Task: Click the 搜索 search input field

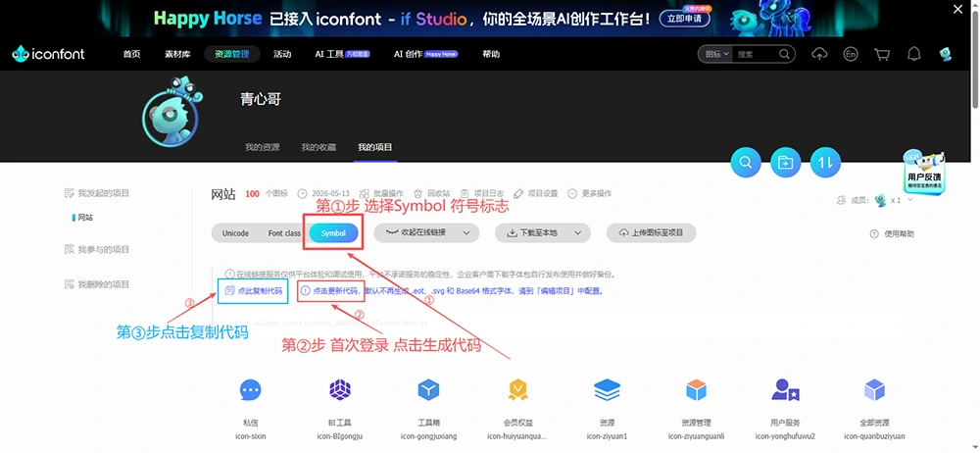Action: pyautogui.click(x=756, y=55)
